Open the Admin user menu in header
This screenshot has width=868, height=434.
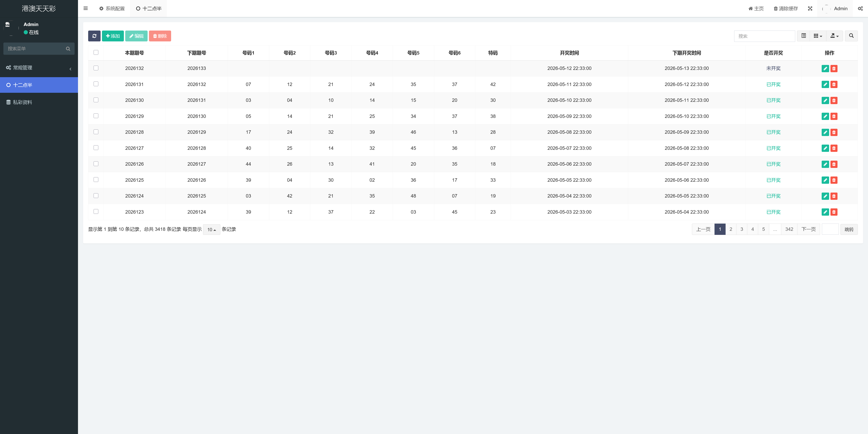(835, 8)
